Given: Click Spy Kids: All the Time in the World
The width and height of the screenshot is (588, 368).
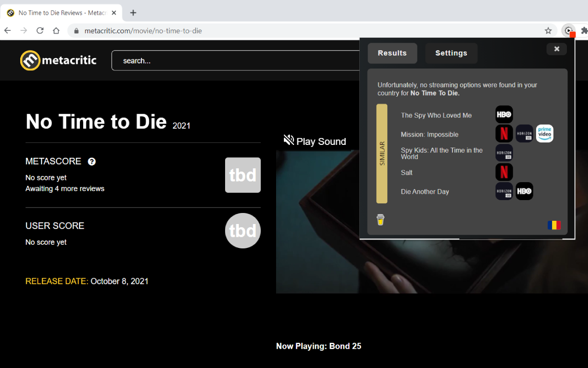Looking at the screenshot, I should pos(442,154).
